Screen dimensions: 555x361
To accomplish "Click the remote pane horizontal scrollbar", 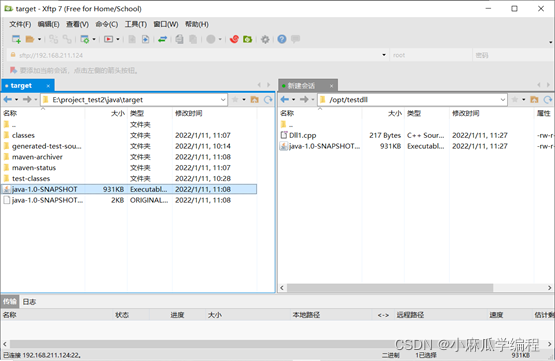I will point(390,288).
